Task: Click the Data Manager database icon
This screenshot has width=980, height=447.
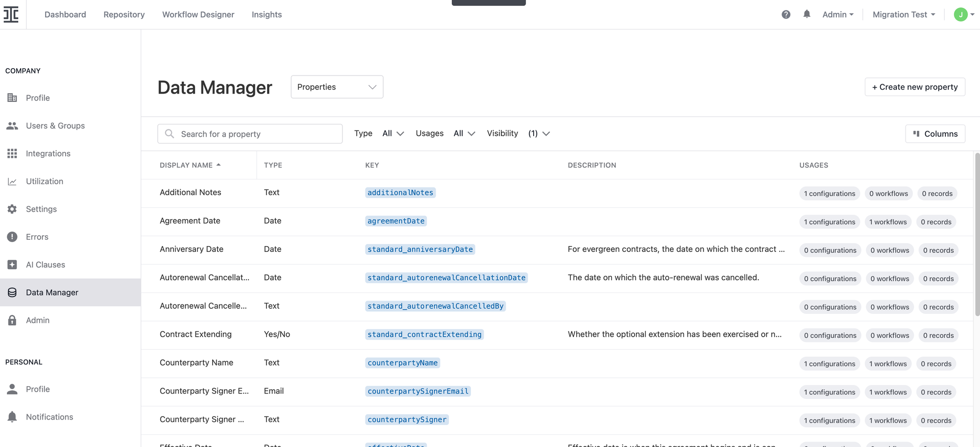Action: (12, 293)
